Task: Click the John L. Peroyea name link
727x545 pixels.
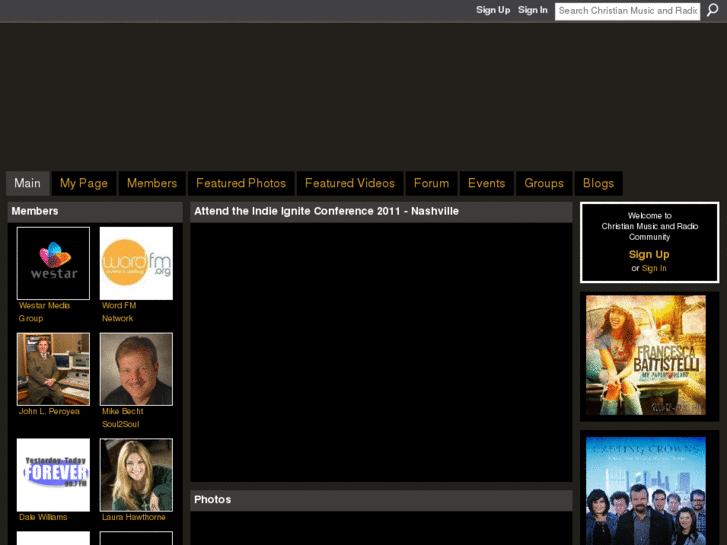Action: [49, 411]
